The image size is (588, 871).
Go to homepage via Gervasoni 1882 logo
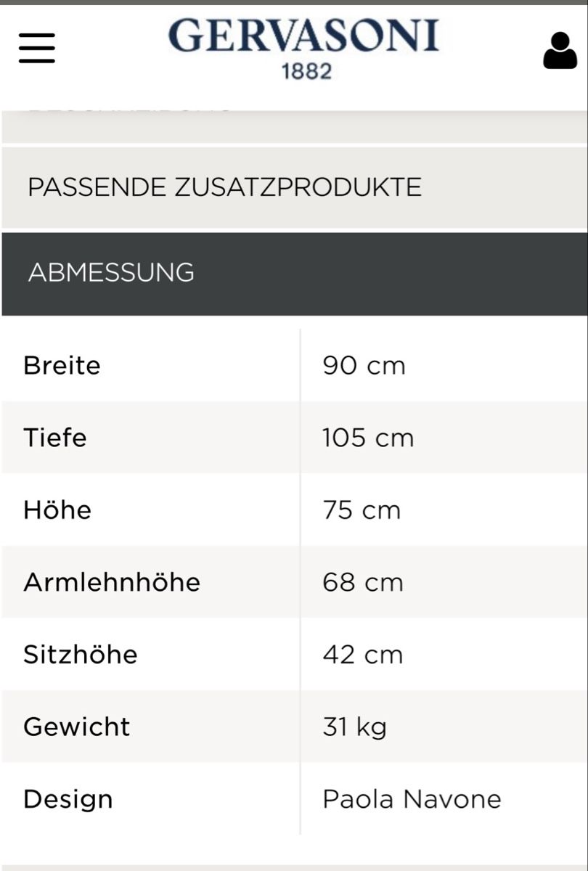click(x=304, y=49)
